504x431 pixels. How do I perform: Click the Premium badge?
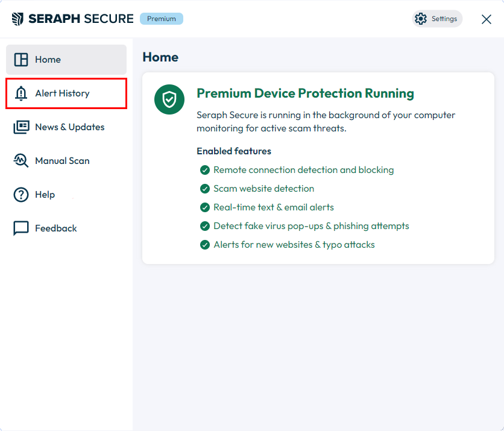point(162,19)
